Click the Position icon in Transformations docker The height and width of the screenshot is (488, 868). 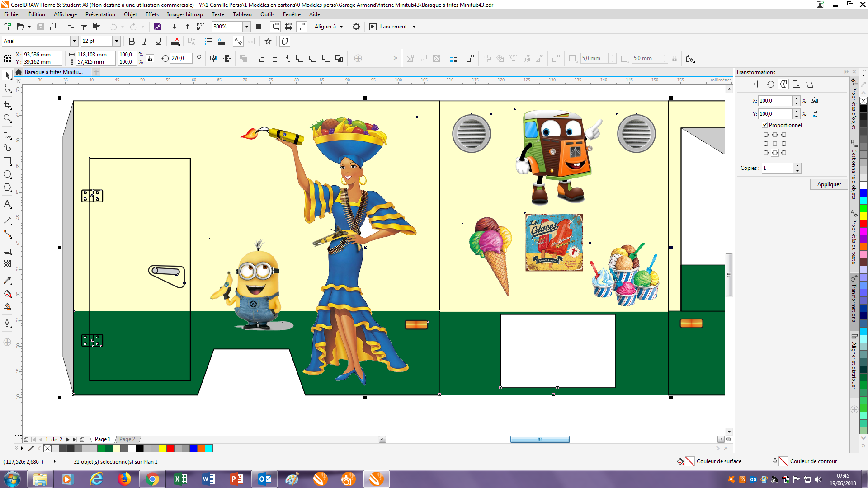click(757, 84)
